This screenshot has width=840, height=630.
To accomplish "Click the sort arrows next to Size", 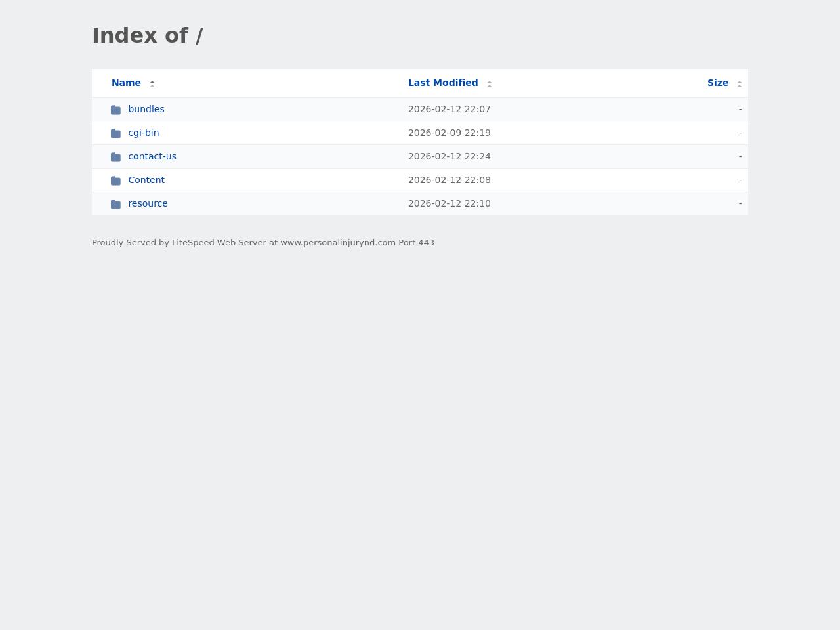I will [x=739, y=83].
